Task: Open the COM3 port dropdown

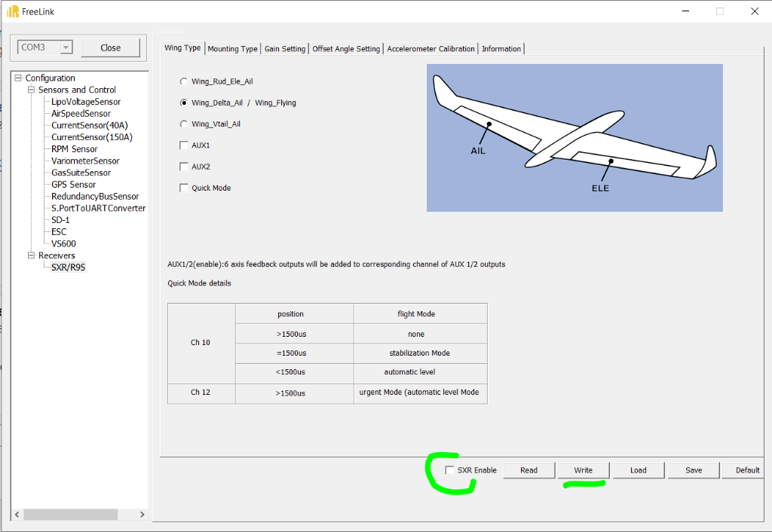Action: (66, 47)
